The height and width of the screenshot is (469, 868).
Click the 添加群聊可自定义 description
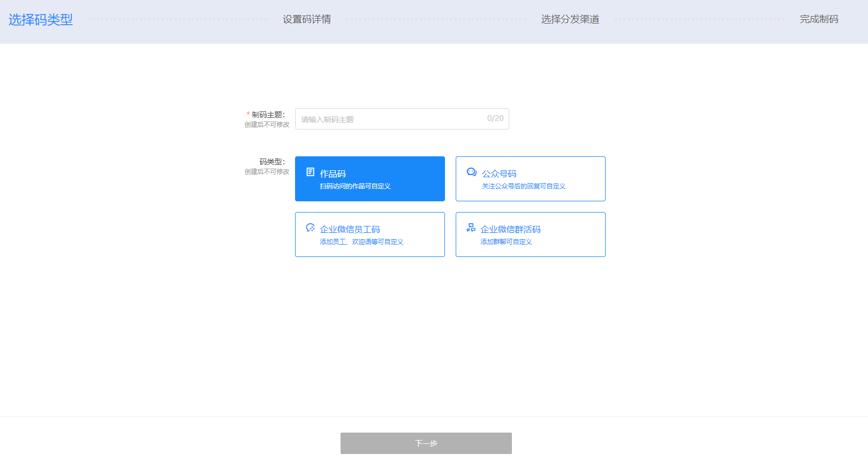click(x=507, y=242)
